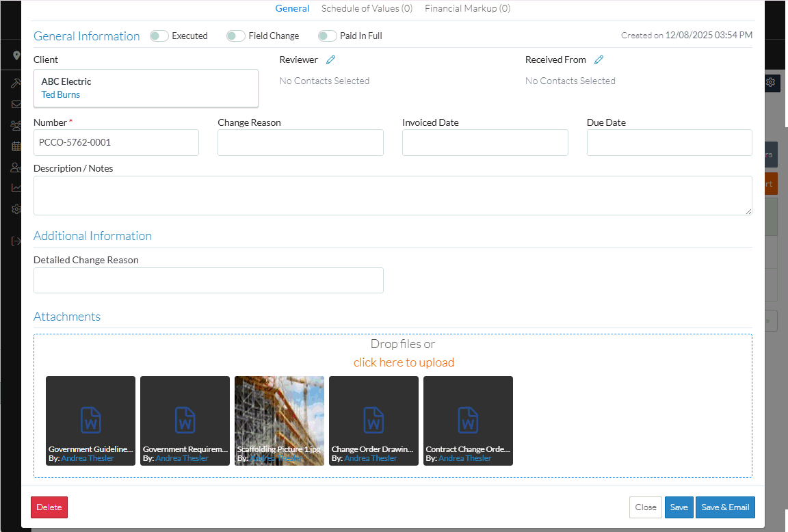Select the Scaffolding Picture thumbnail
This screenshot has height=532, width=788.
(x=279, y=419)
